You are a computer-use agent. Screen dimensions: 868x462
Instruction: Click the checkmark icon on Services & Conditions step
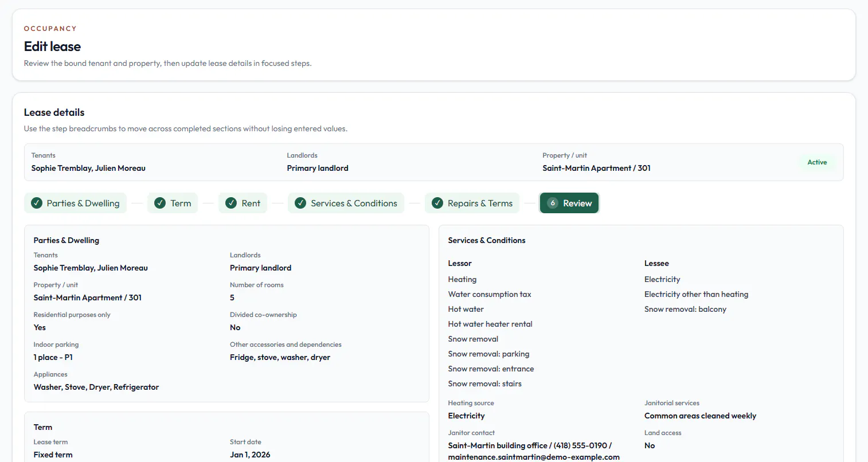tap(300, 203)
